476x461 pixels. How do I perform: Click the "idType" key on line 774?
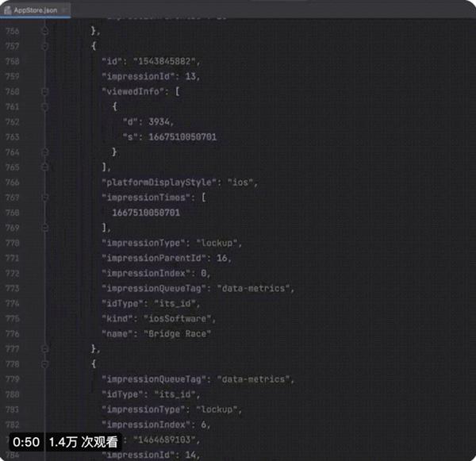click(x=123, y=303)
